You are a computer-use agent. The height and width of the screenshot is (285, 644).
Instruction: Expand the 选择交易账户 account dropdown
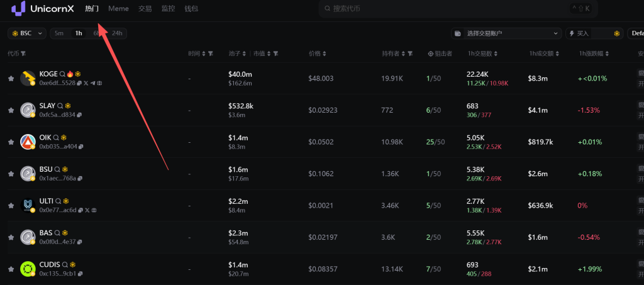click(506, 33)
